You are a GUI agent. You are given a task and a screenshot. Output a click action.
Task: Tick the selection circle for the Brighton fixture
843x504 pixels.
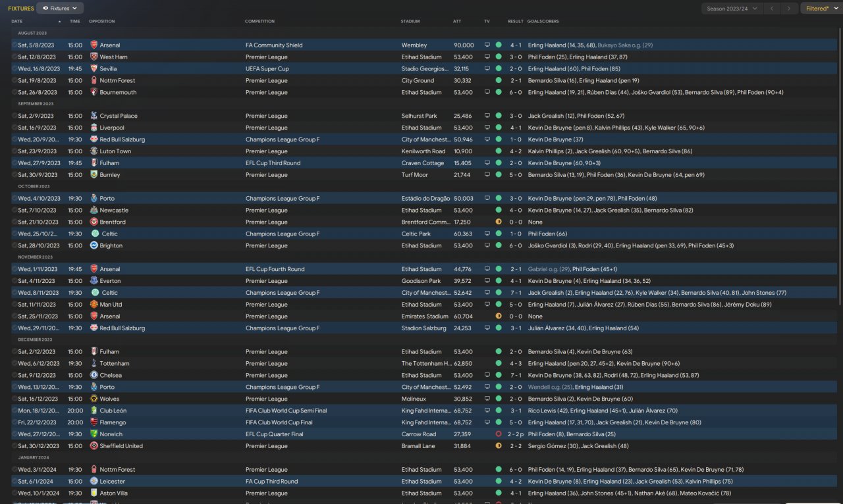pos(14,246)
